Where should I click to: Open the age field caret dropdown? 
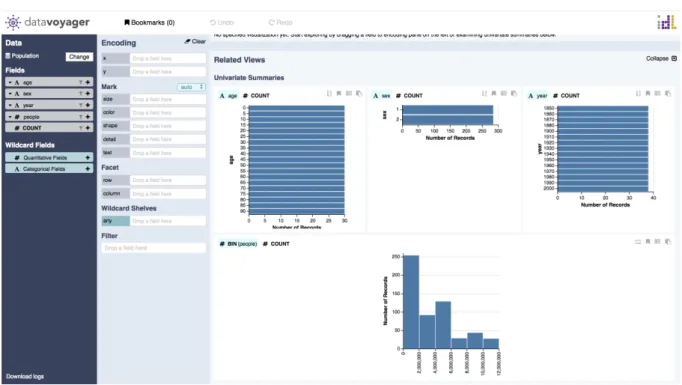[10, 82]
